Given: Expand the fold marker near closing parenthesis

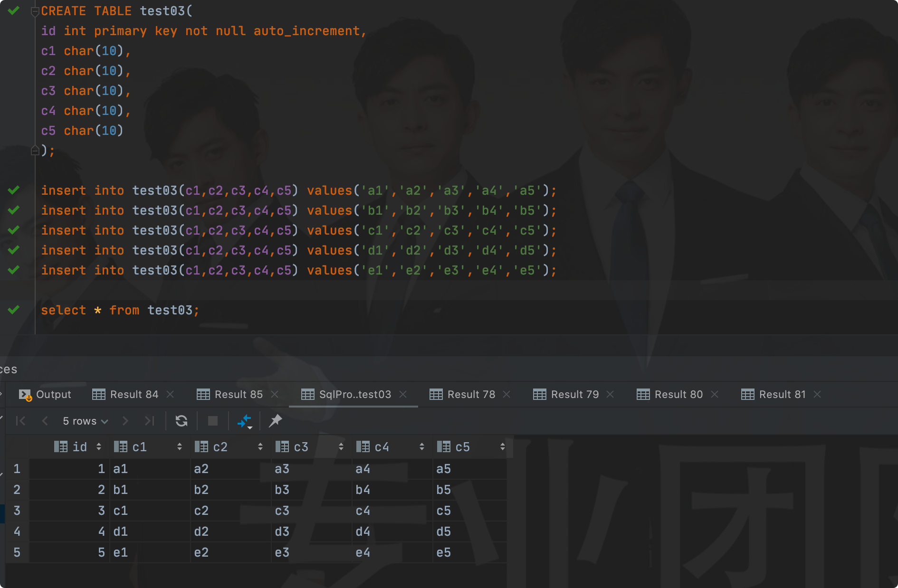Looking at the screenshot, I should [35, 151].
